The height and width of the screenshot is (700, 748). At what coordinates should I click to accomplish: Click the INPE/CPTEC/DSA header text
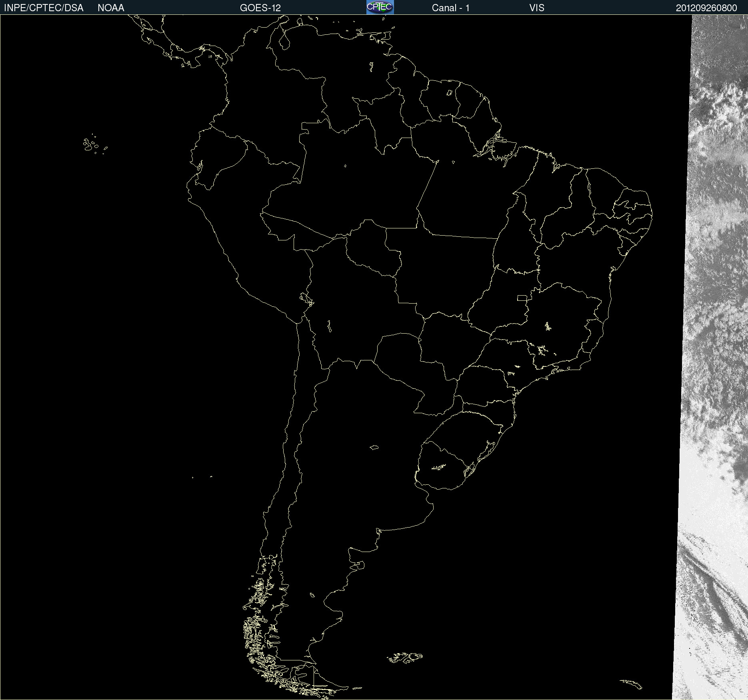pos(44,8)
